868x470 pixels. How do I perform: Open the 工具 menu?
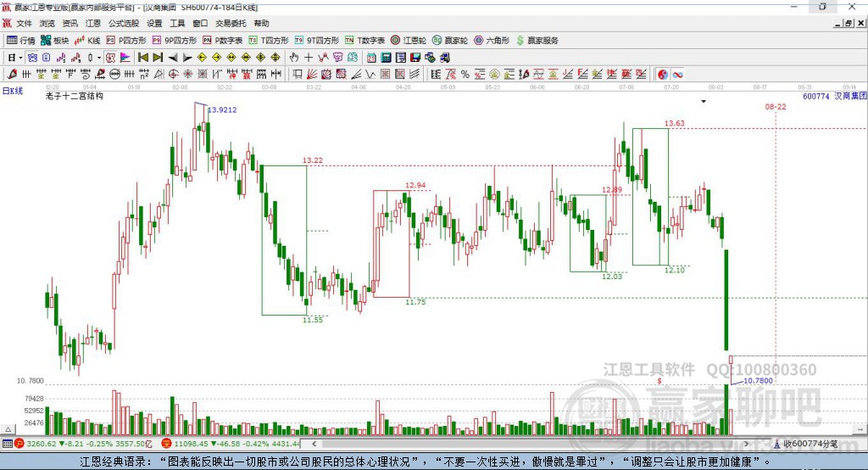click(x=177, y=23)
